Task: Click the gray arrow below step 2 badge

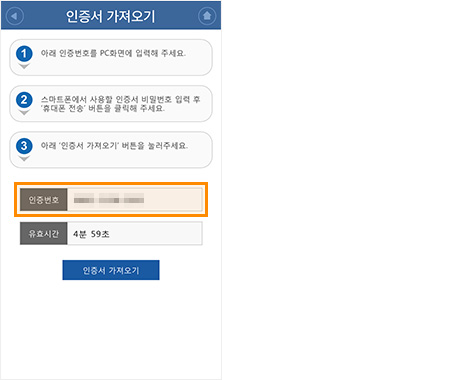Action: pos(24,112)
